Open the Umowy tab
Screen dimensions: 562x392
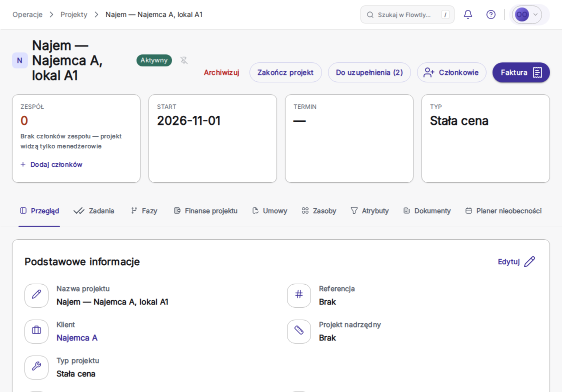point(269,211)
